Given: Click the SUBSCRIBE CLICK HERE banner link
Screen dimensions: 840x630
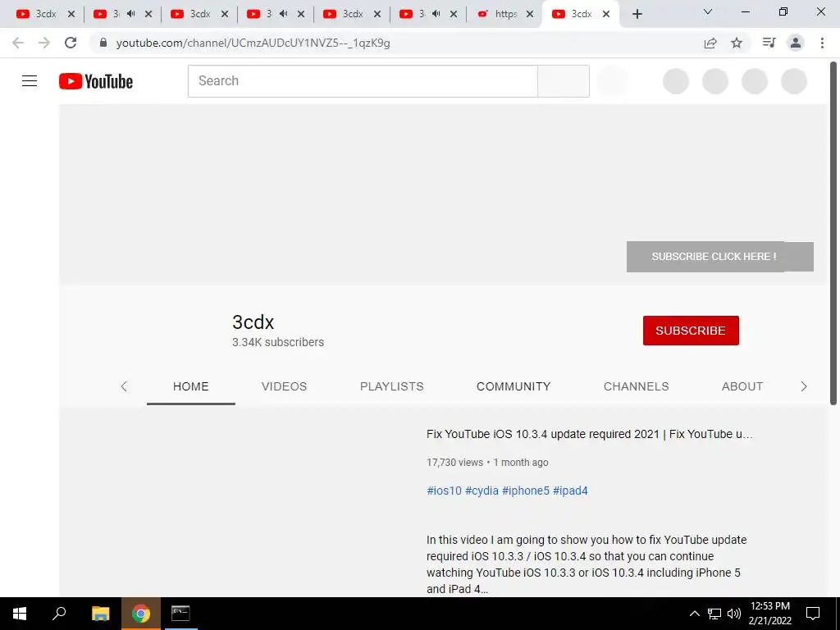Looking at the screenshot, I should [x=720, y=257].
